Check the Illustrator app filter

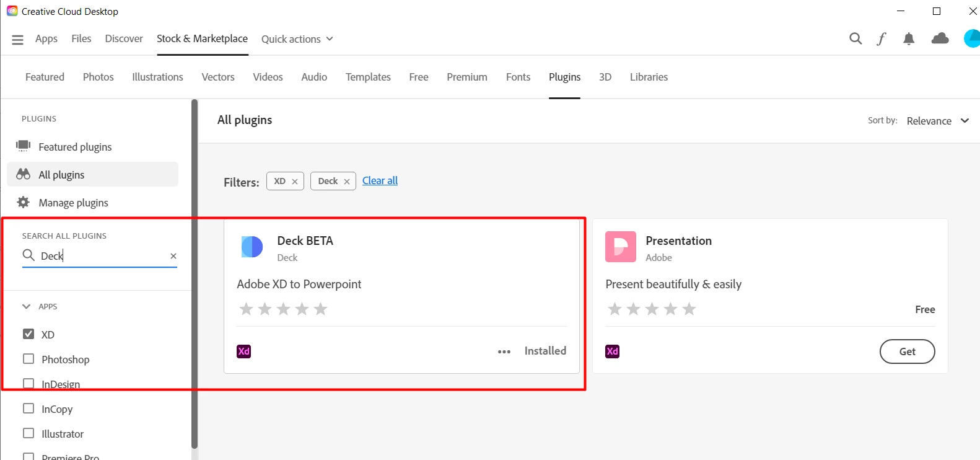[28, 433]
